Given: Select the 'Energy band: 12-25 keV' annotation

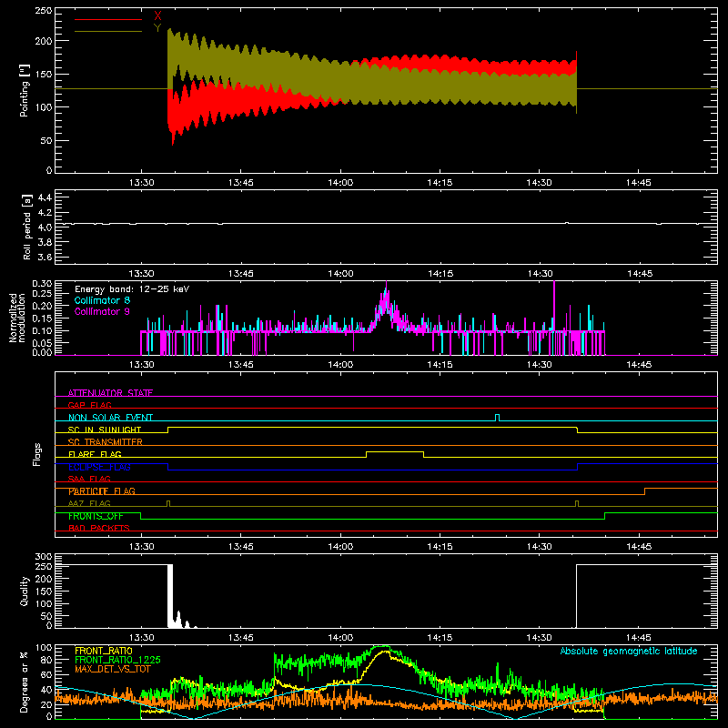Looking at the screenshot, I should point(132,289).
